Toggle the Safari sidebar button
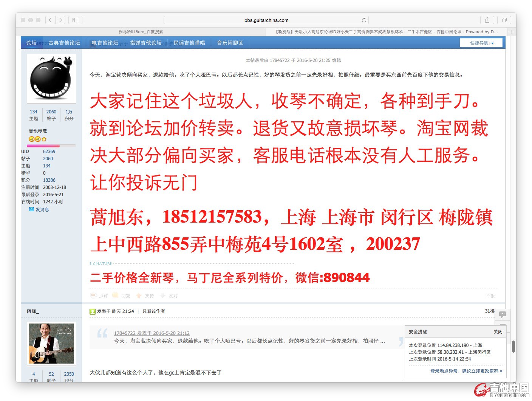Screen dimensions: 532x401 [x=75, y=20]
